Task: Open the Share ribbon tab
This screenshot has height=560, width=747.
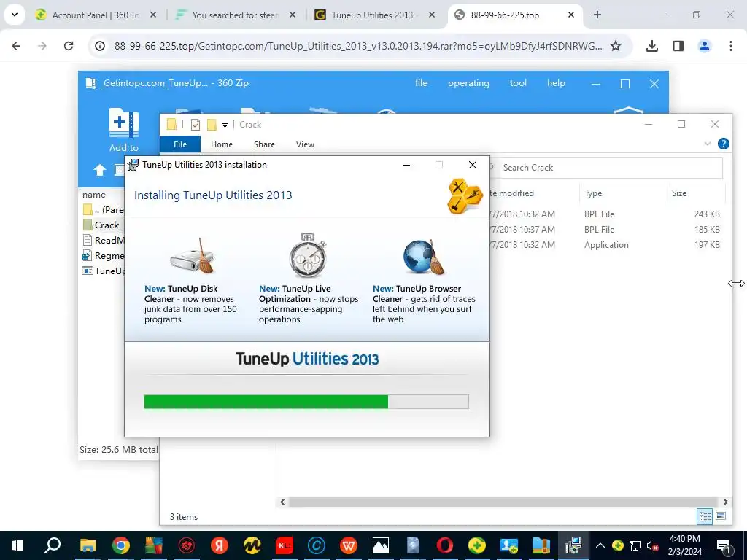Action: [264, 144]
